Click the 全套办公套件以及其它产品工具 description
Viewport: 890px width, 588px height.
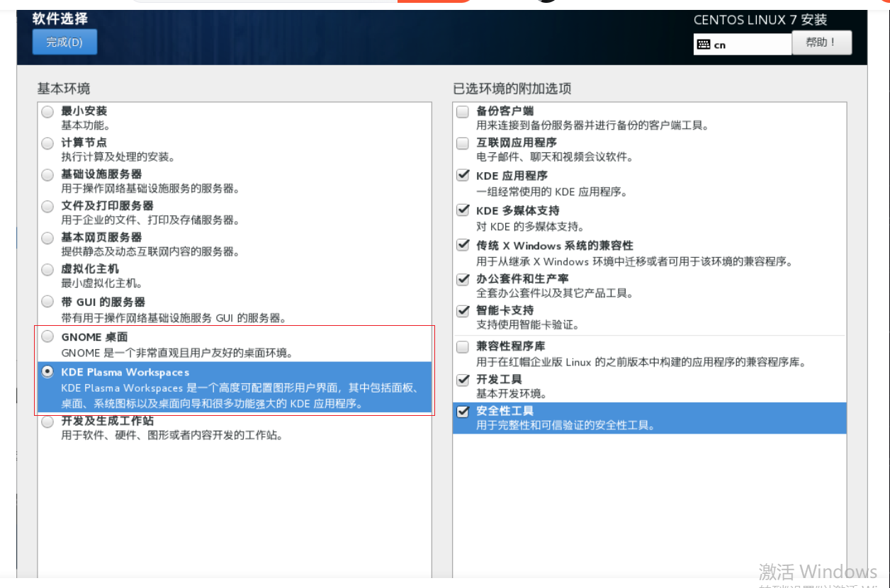[555, 293]
